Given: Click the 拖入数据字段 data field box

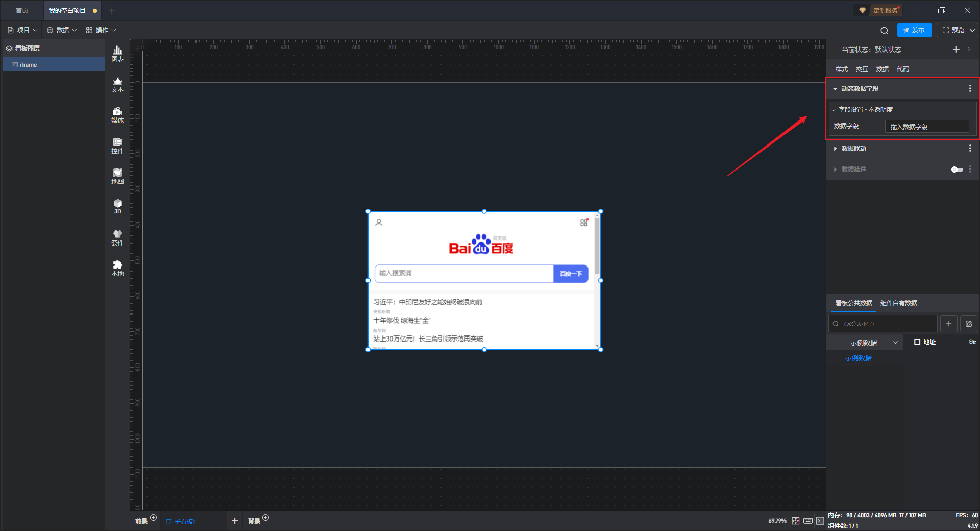Looking at the screenshot, I should [x=927, y=127].
